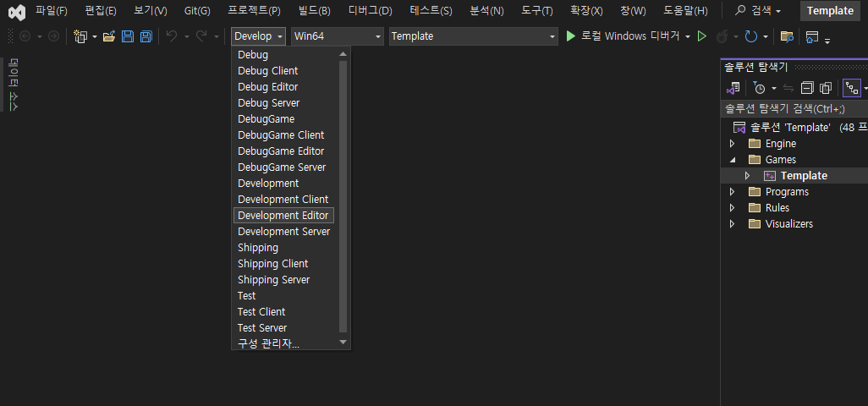The width and height of the screenshot is (868, 406).
Task: Open 구성 관리자... configuration manager
Action: coord(268,344)
